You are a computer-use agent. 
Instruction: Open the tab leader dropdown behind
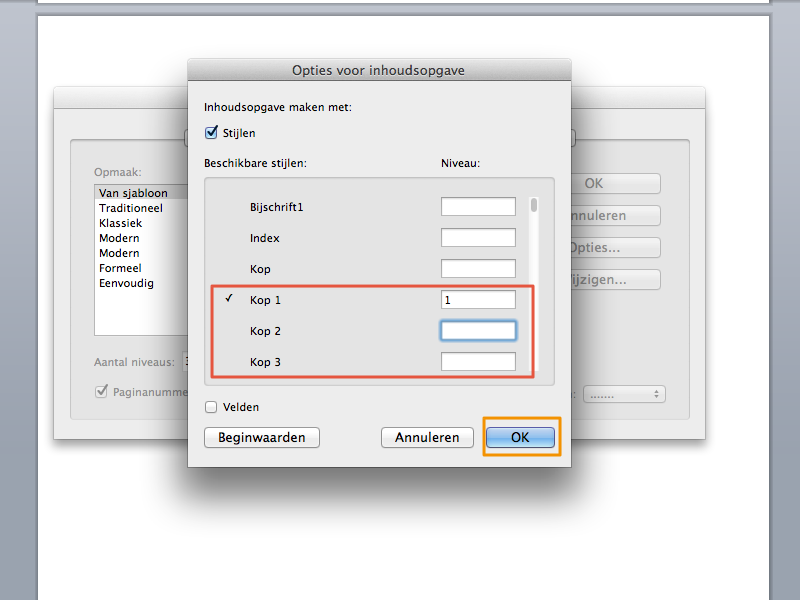[624, 394]
